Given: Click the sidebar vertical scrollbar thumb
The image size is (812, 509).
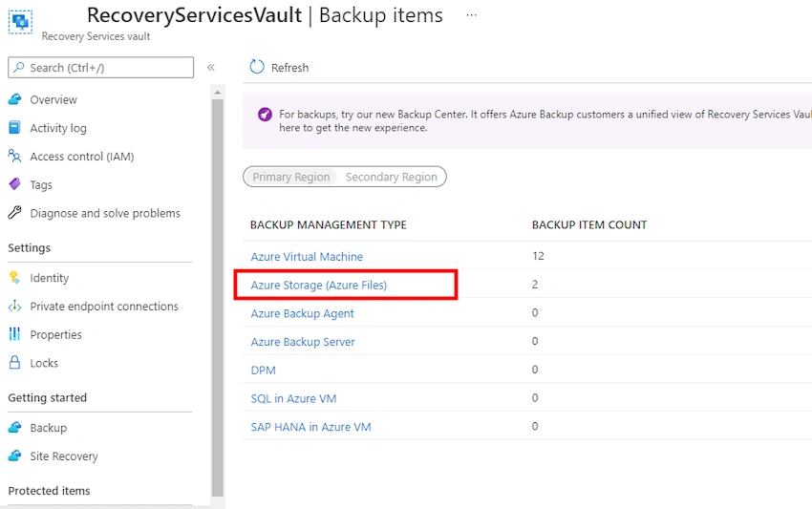Looking at the screenshot, I should [218, 298].
